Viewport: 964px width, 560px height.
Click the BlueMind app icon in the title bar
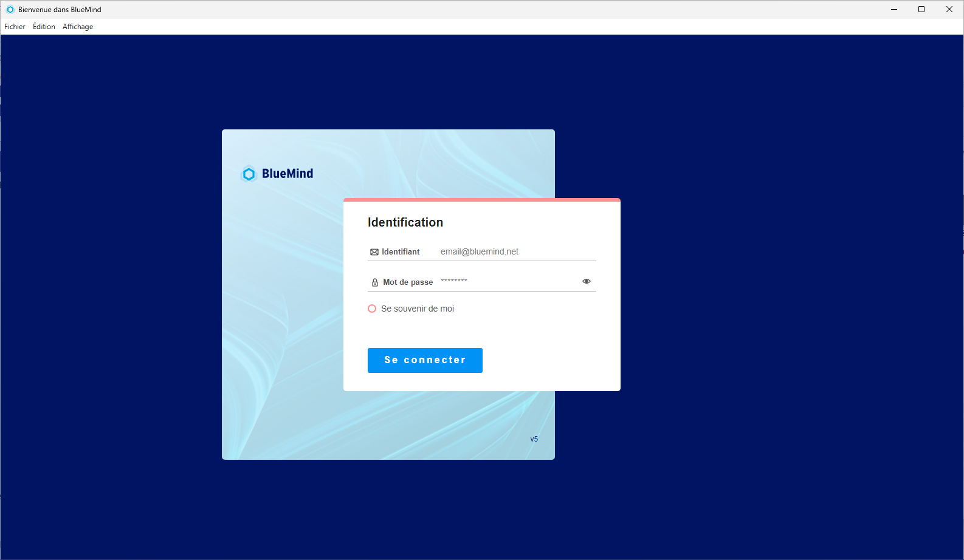[x=10, y=10]
